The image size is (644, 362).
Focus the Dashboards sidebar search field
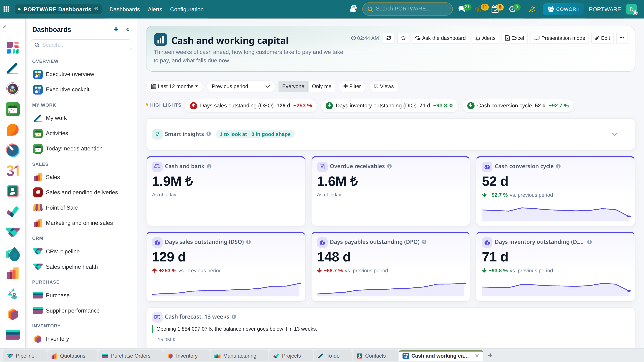(x=81, y=45)
